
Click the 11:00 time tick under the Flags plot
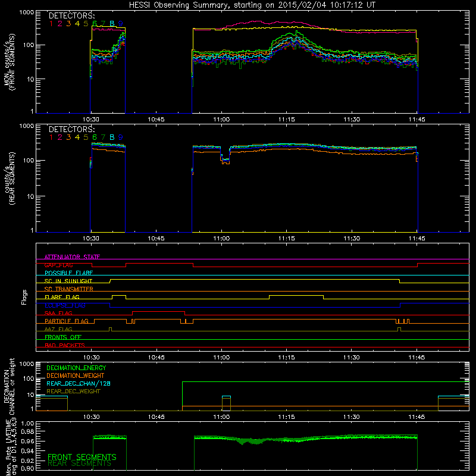coord(221,358)
